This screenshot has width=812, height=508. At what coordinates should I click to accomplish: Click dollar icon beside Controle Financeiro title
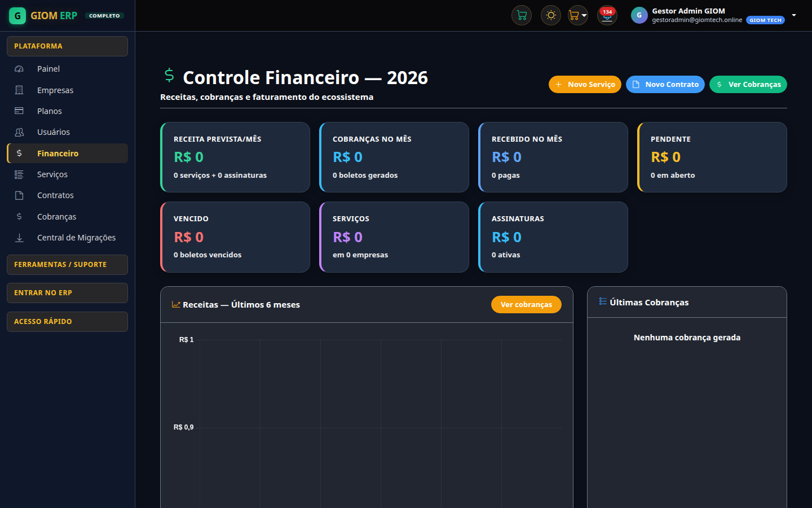coord(169,75)
